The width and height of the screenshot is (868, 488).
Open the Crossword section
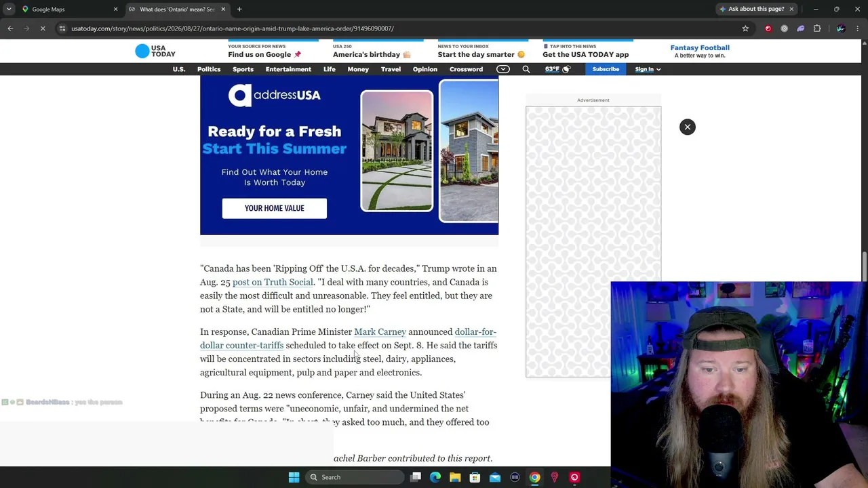pos(466,69)
